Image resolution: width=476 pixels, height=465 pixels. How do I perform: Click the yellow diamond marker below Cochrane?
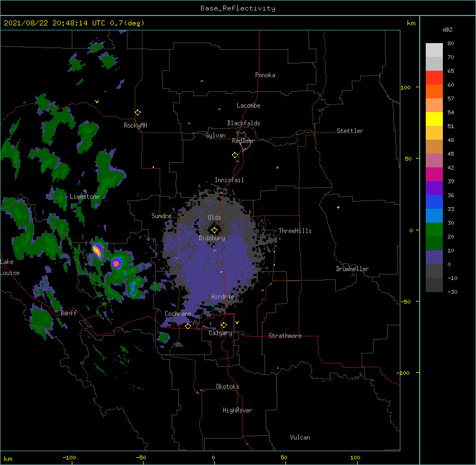point(188,326)
